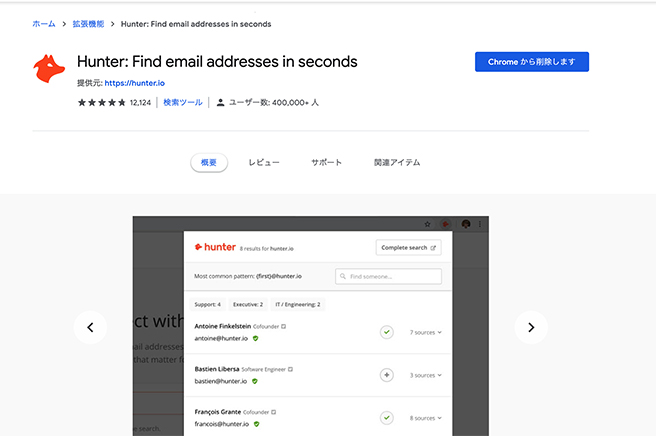The image size is (656, 436).
Task: Click verified shield beside bastien@hunter.io
Action: [255, 381]
